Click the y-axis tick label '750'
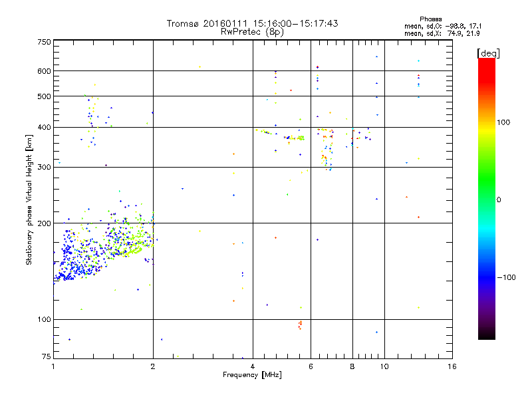This screenshot has height=399, width=532. coord(44,42)
